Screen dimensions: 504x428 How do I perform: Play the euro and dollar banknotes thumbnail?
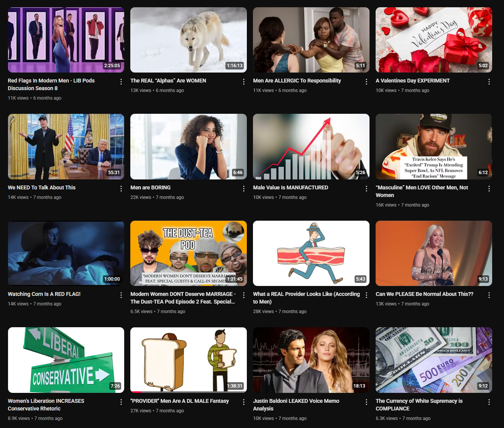(x=434, y=360)
